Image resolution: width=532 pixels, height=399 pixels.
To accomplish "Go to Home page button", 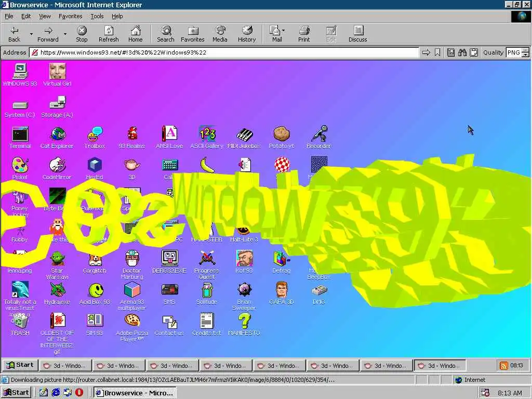I will point(136,34).
